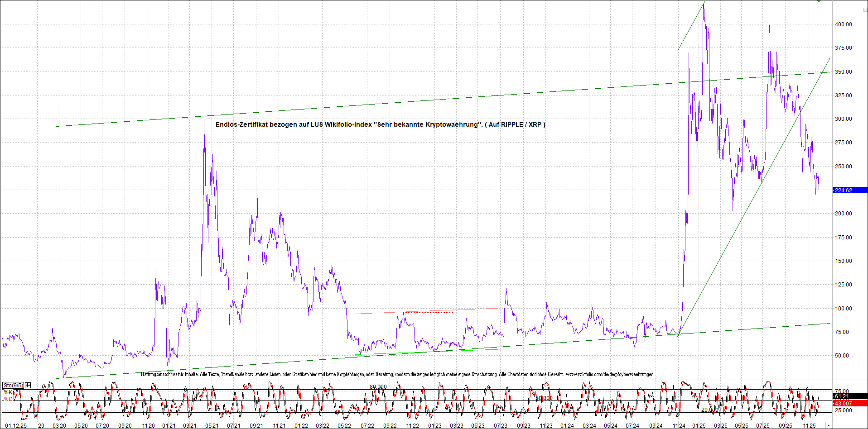
Task: Click the red %D legend label
Action: (8, 399)
